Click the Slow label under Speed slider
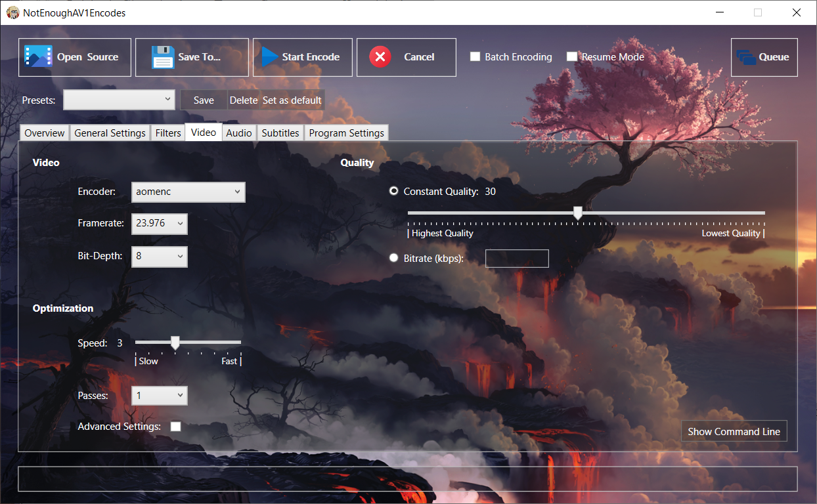Image resolution: width=817 pixels, height=504 pixels. point(148,361)
